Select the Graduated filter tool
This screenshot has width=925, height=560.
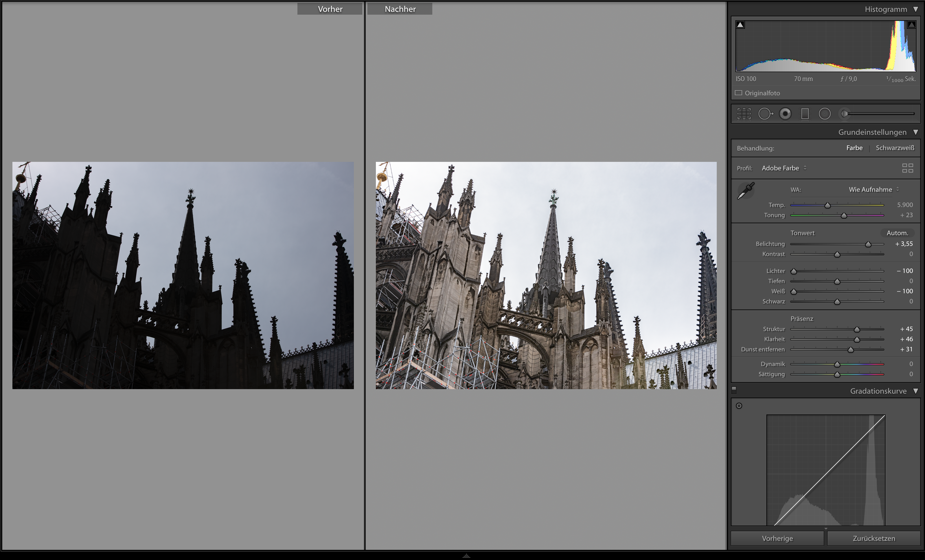pyautogui.click(x=805, y=113)
